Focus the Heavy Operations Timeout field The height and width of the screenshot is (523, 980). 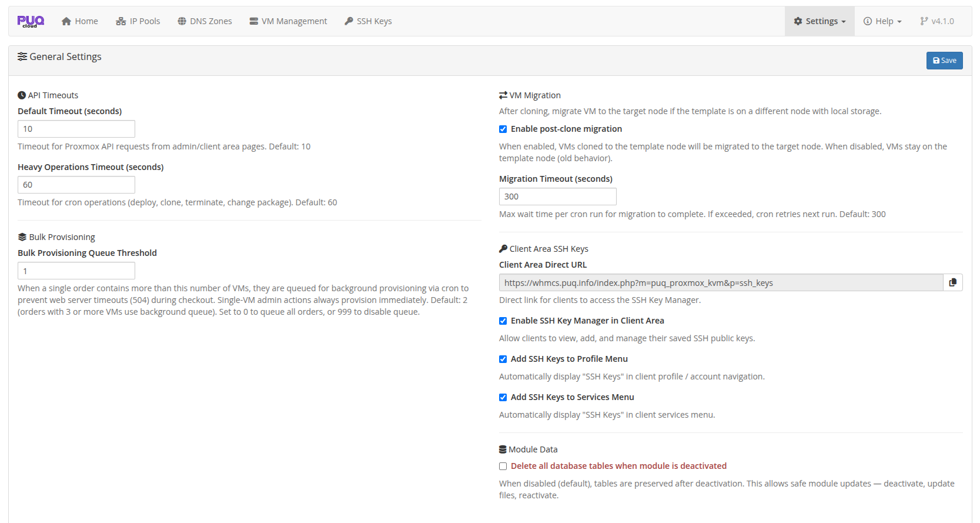76,185
